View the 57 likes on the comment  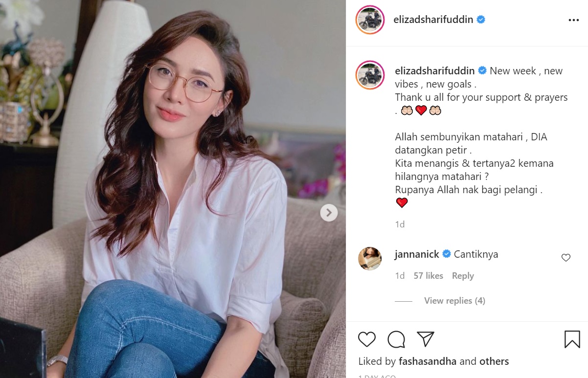(x=429, y=276)
